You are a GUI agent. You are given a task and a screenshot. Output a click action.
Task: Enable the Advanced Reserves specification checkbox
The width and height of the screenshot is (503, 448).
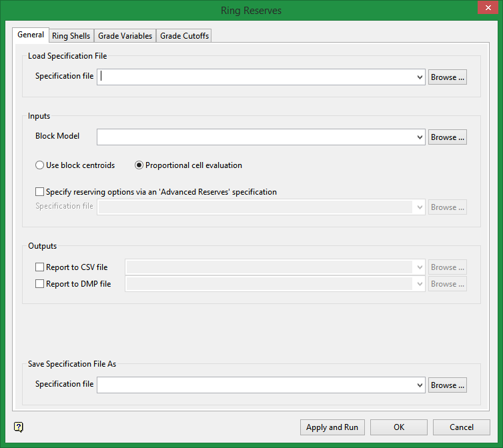tap(40, 192)
